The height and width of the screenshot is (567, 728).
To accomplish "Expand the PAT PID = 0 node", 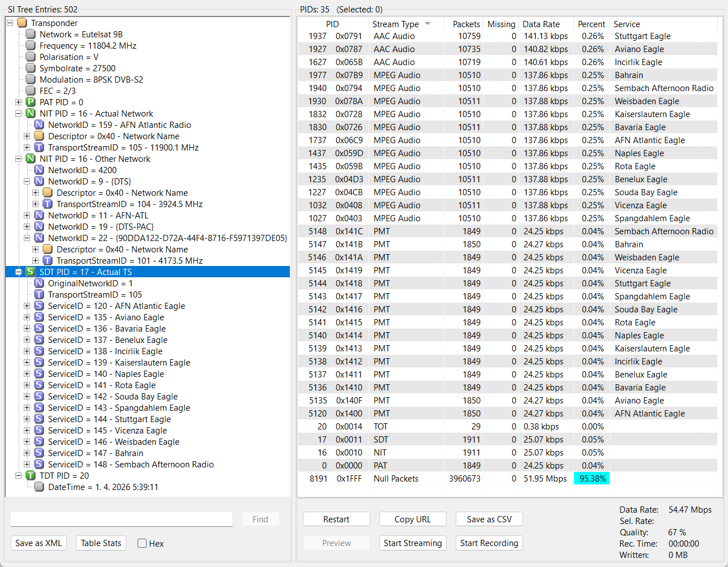I will click(x=18, y=102).
